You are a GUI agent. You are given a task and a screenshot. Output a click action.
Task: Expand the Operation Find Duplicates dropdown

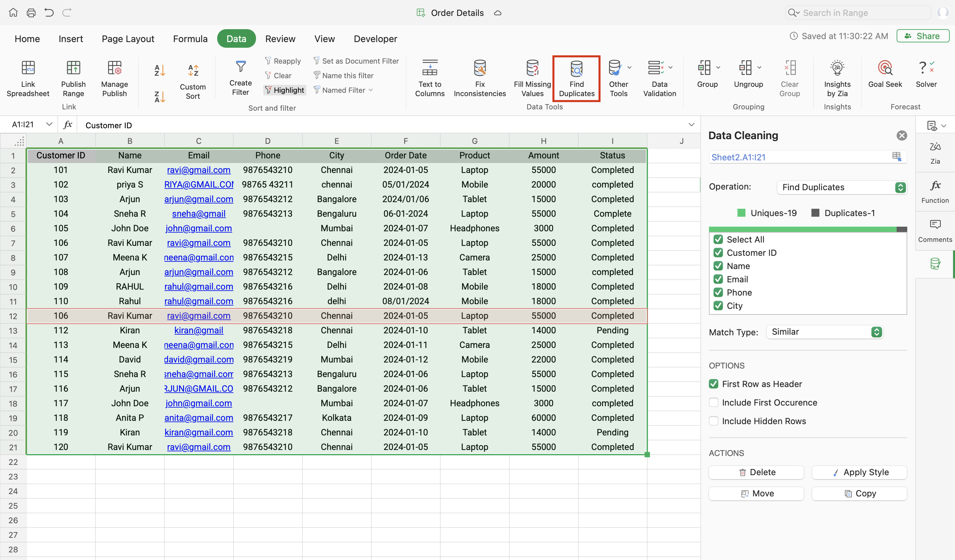pyautogui.click(x=841, y=188)
